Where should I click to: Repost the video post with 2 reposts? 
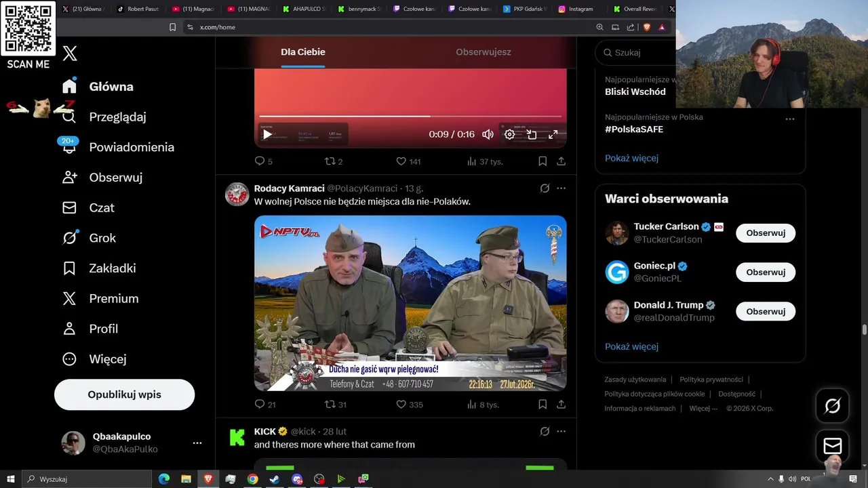coord(334,161)
